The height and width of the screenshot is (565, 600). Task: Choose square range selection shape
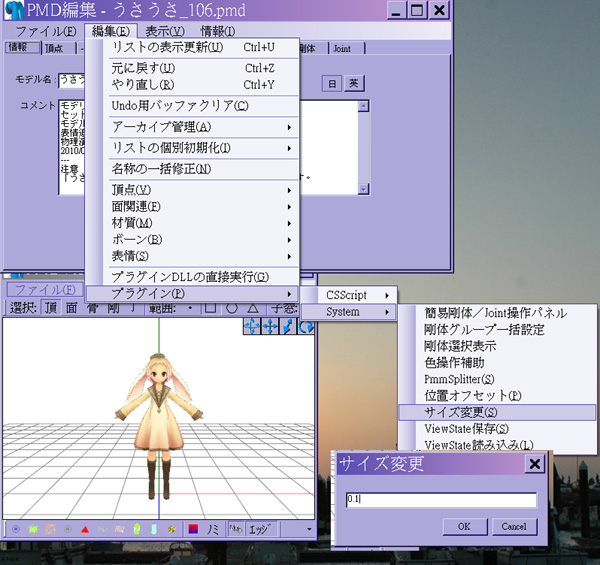click(210, 308)
